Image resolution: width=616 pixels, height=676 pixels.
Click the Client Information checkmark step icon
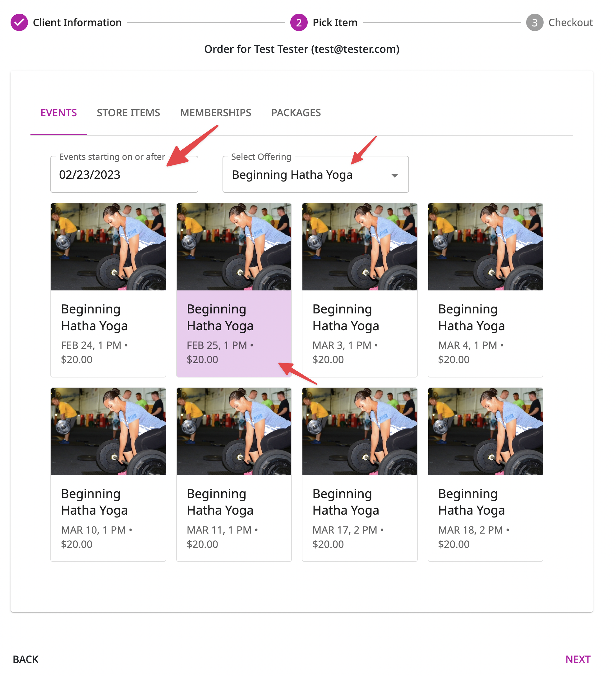pos(19,22)
